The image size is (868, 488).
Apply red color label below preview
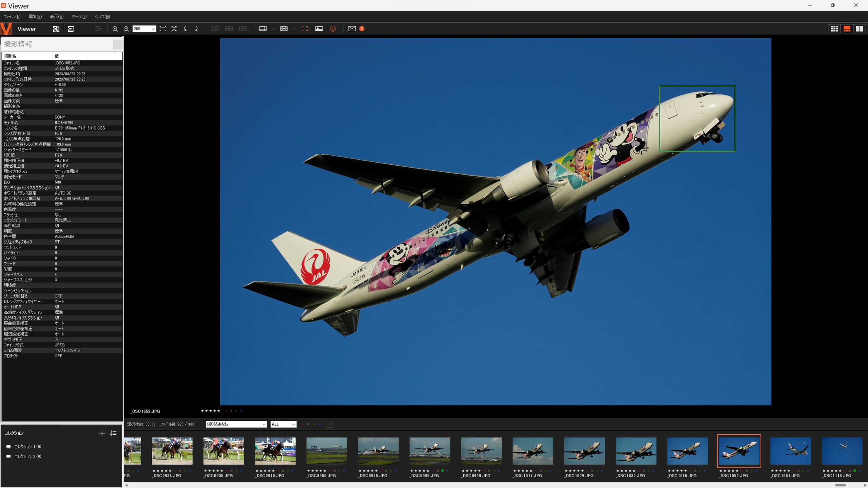pyautogui.click(x=226, y=411)
